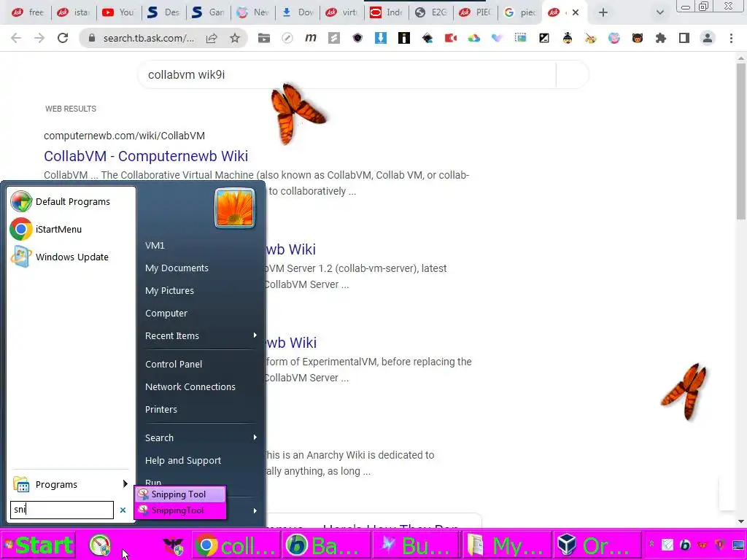Open the Chrome profile avatar

click(708, 38)
